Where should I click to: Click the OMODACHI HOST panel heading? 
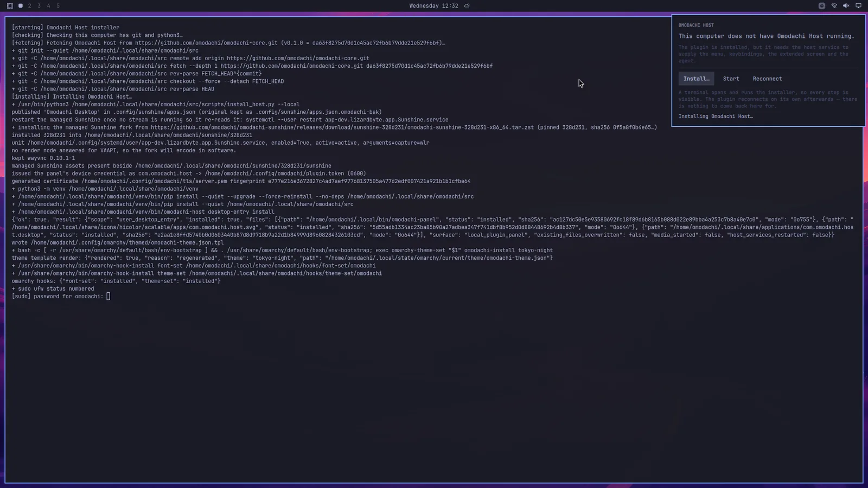pyautogui.click(x=696, y=25)
